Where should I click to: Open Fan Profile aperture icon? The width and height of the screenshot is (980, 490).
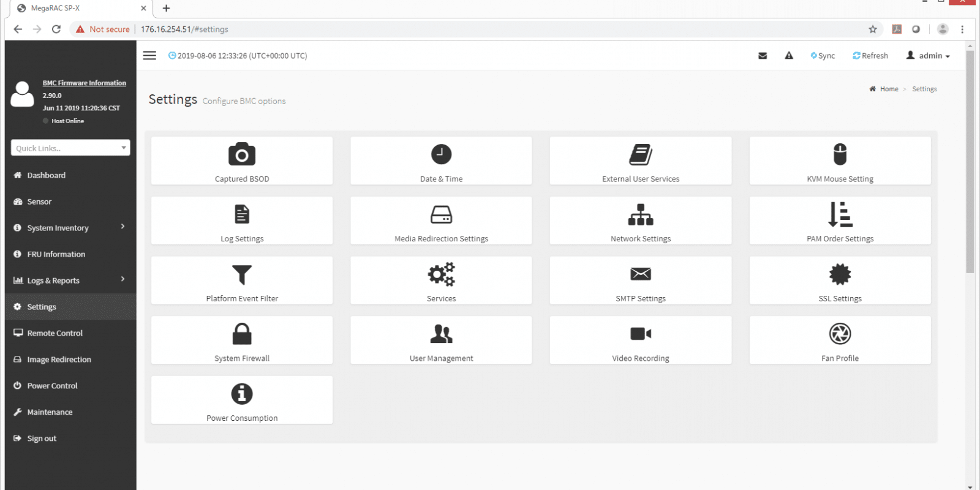[x=840, y=334]
